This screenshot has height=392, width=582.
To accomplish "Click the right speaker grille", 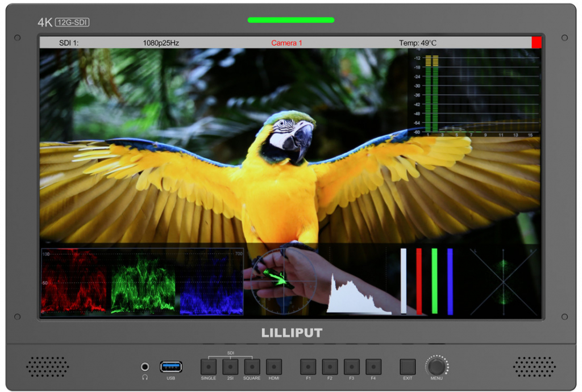I will click(534, 367).
